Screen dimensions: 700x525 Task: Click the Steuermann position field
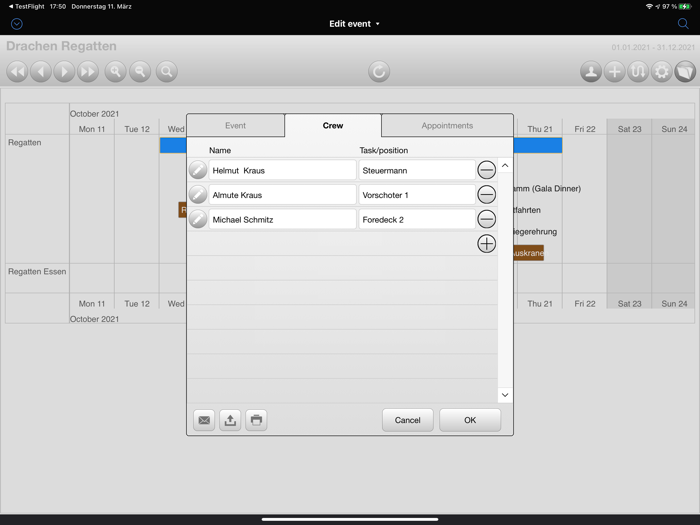tap(417, 170)
